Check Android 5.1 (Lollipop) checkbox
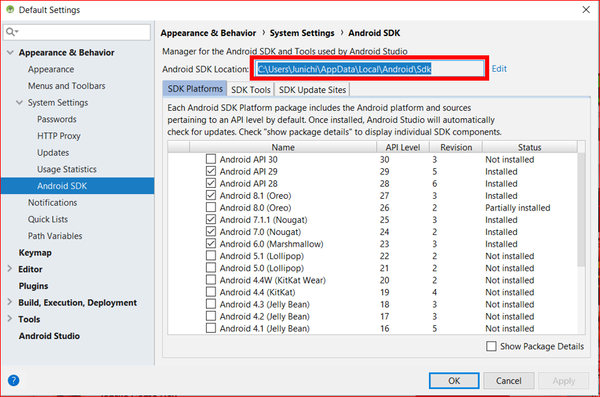This screenshot has height=397, width=600. coord(211,255)
